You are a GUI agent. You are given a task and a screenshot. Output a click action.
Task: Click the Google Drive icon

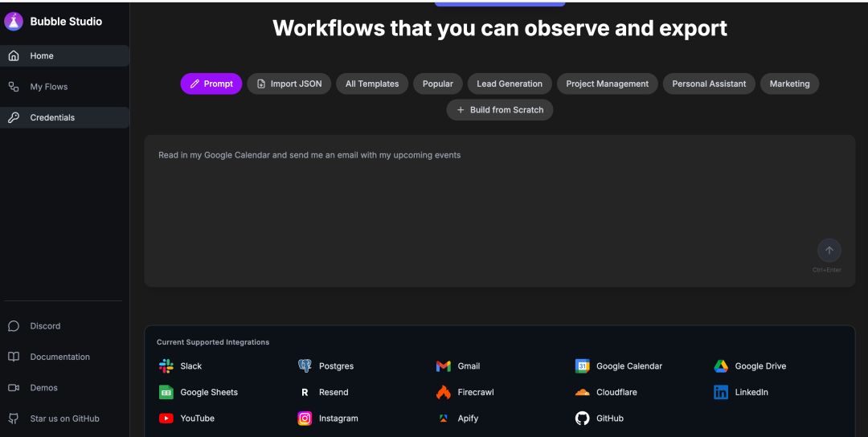721,366
